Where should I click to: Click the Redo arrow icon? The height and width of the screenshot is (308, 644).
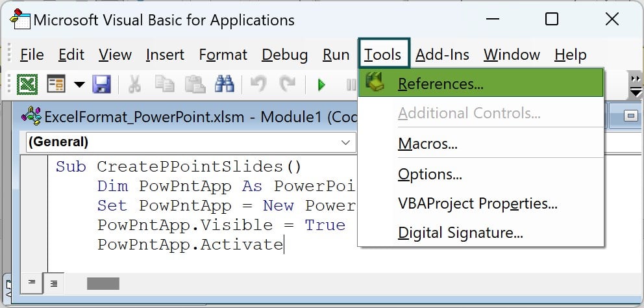tap(287, 84)
